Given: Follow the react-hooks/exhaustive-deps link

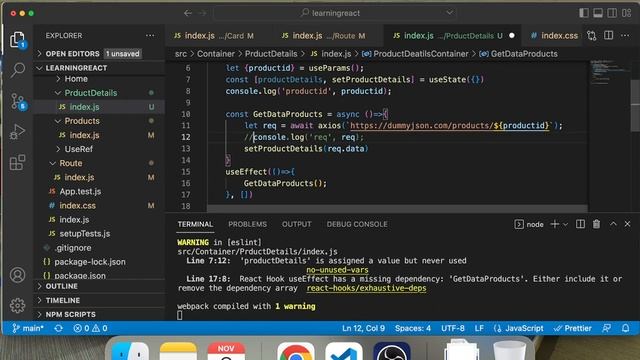Looking at the screenshot, I should pyautogui.click(x=366, y=288).
